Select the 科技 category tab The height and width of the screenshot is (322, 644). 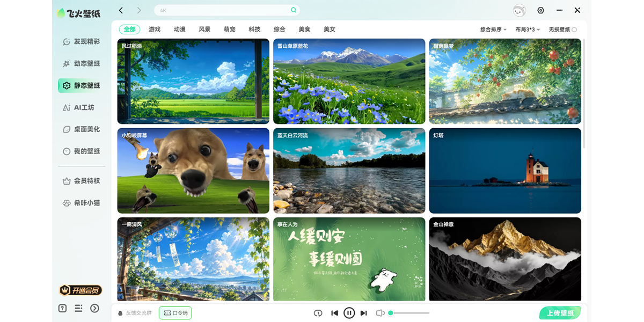click(x=254, y=30)
